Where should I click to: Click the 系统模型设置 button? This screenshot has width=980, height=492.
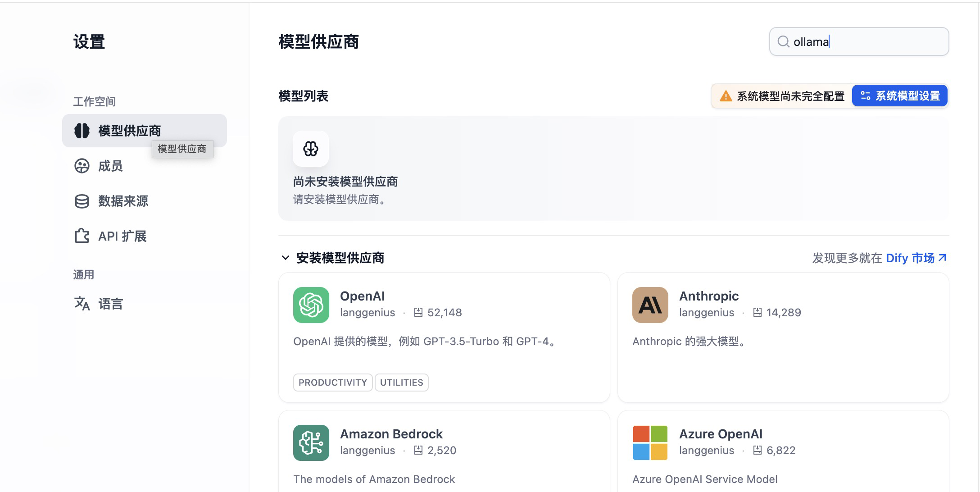point(900,96)
